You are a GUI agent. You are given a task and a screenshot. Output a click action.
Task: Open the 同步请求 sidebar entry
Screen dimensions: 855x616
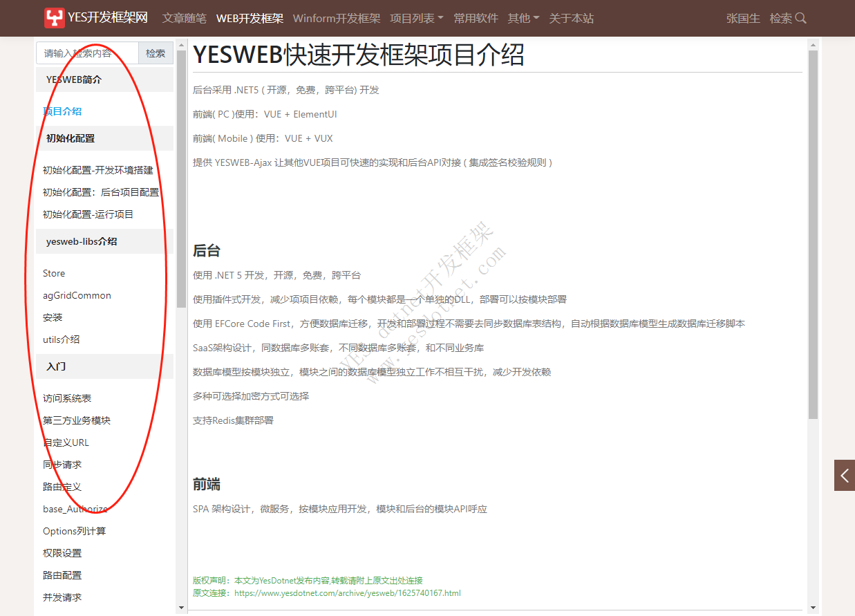[x=62, y=465]
